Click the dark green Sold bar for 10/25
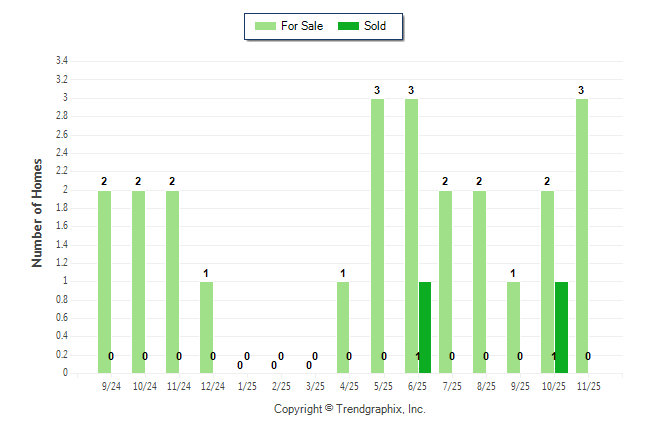The width and height of the screenshot is (646, 434). pos(561,327)
